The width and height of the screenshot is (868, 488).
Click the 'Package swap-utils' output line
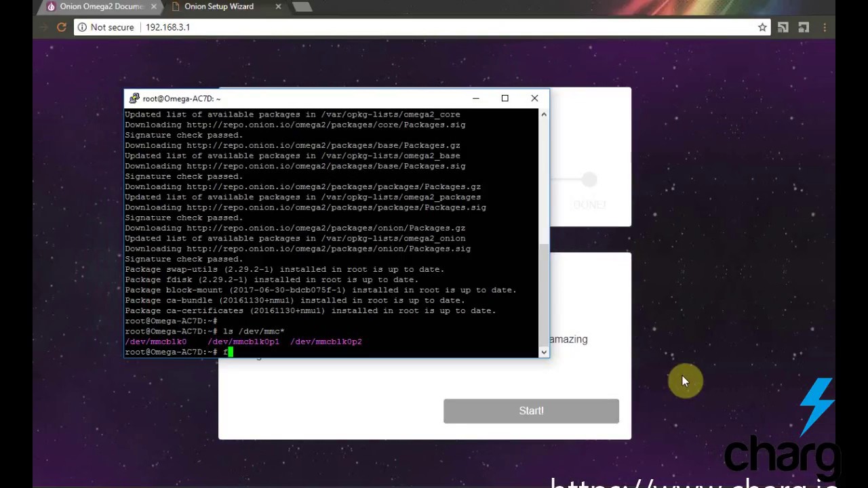[285, 269]
